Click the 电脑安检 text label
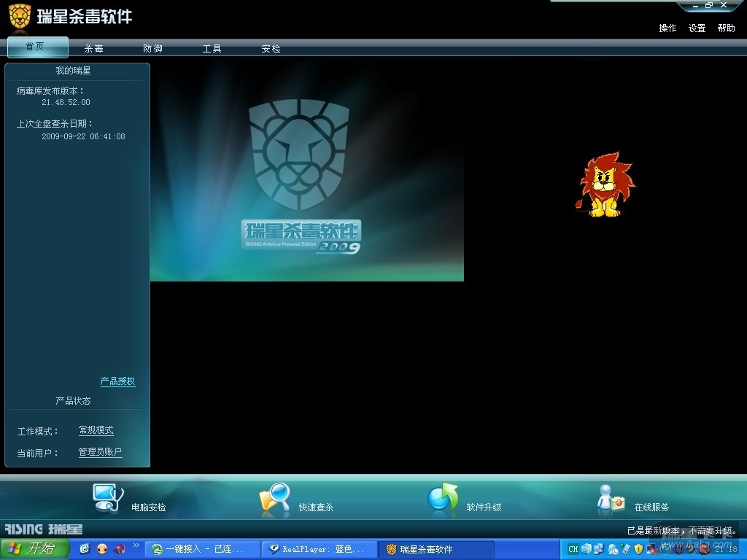The image size is (747, 560). click(x=149, y=507)
